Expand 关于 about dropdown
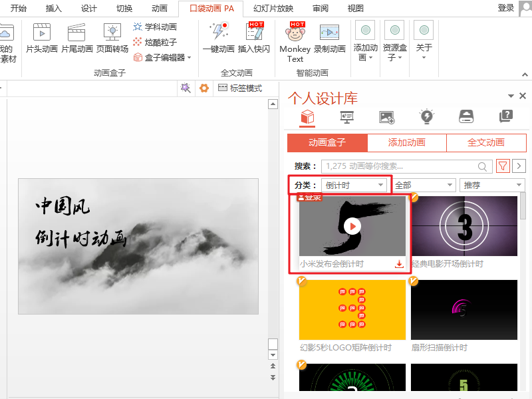 click(424, 41)
